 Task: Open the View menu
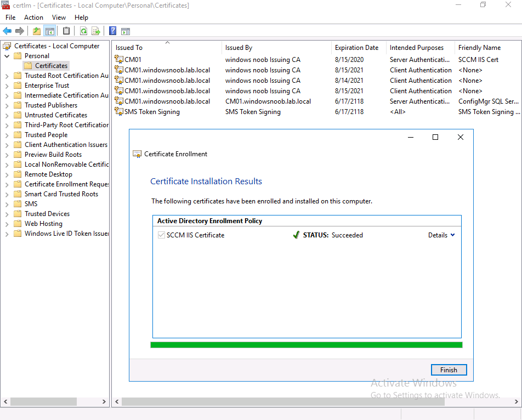tap(59, 18)
